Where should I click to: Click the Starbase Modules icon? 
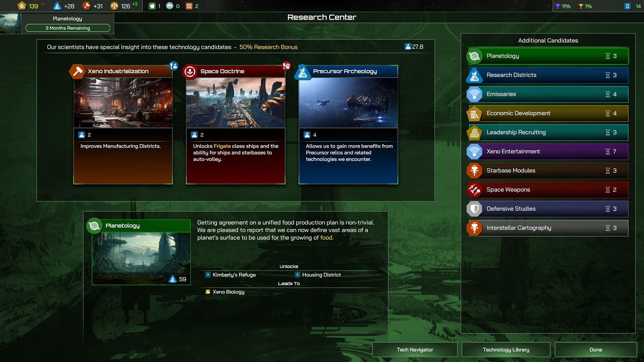[474, 171]
